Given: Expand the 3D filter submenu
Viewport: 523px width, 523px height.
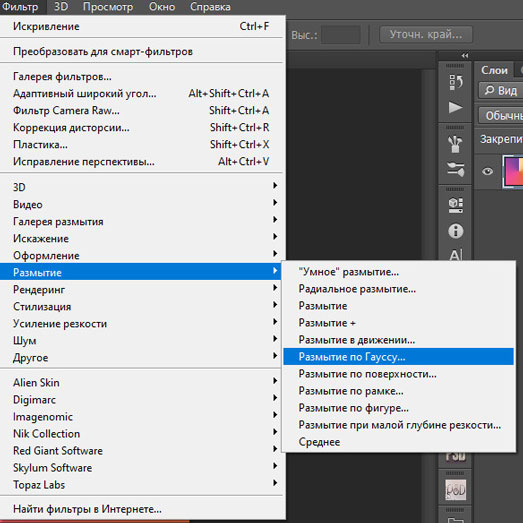Looking at the screenshot, I should (141, 187).
